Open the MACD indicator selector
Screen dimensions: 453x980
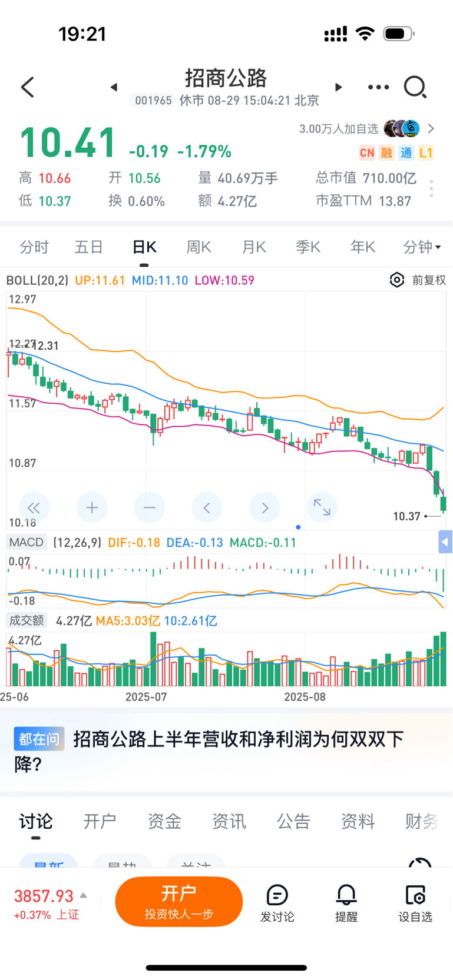27,542
